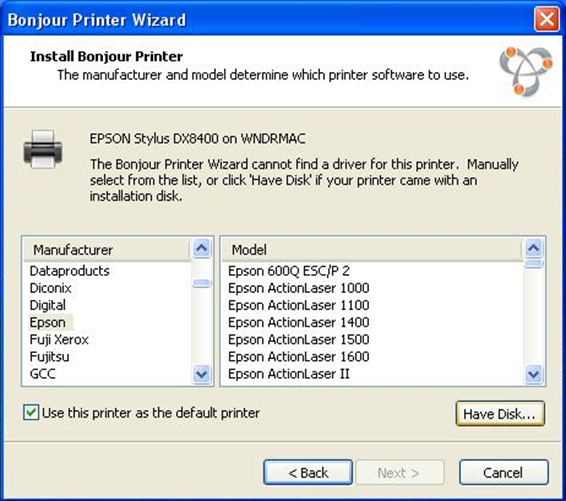Click the Manufacturer list scroll up arrow

[201, 248]
